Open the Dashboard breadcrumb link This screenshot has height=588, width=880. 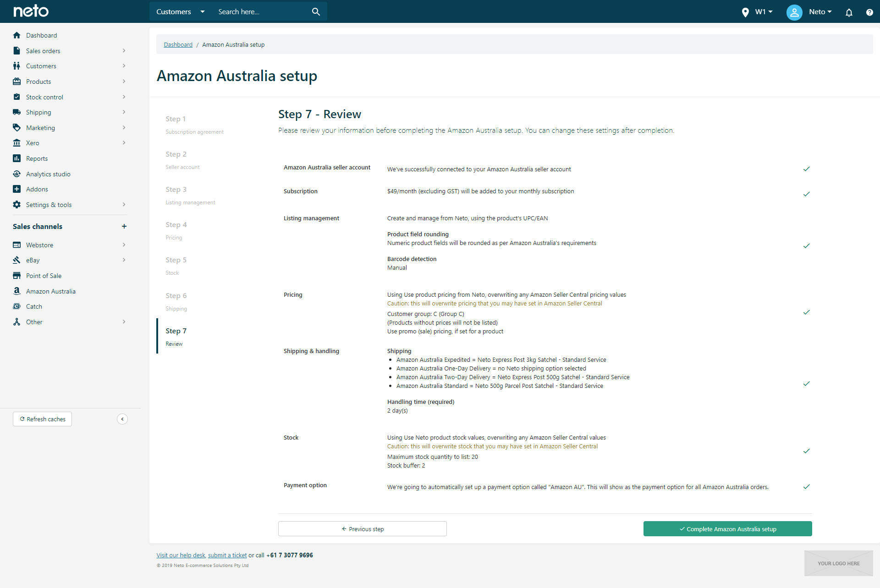[x=178, y=45]
